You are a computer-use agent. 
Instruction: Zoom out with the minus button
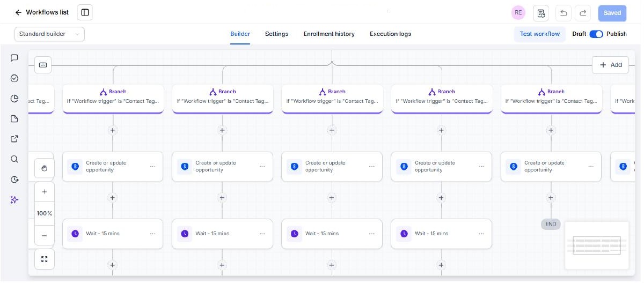44,235
